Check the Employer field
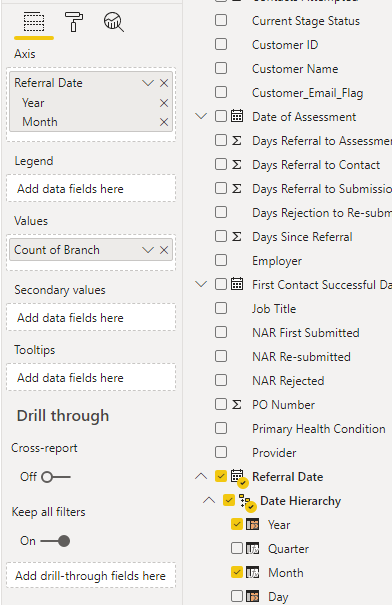Image resolution: width=392 pixels, height=605 pixels. coord(221,260)
